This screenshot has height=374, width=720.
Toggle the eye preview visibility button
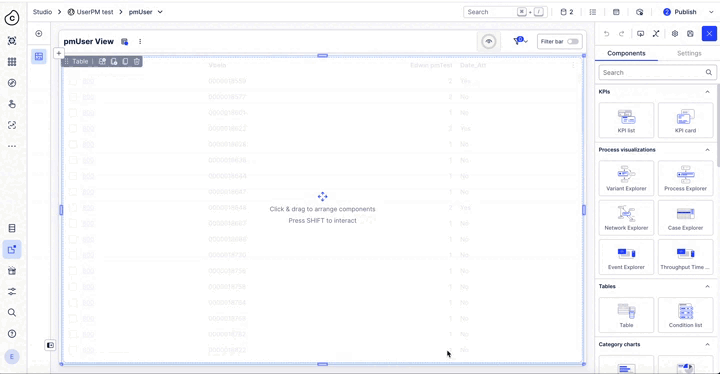pyautogui.click(x=489, y=41)
